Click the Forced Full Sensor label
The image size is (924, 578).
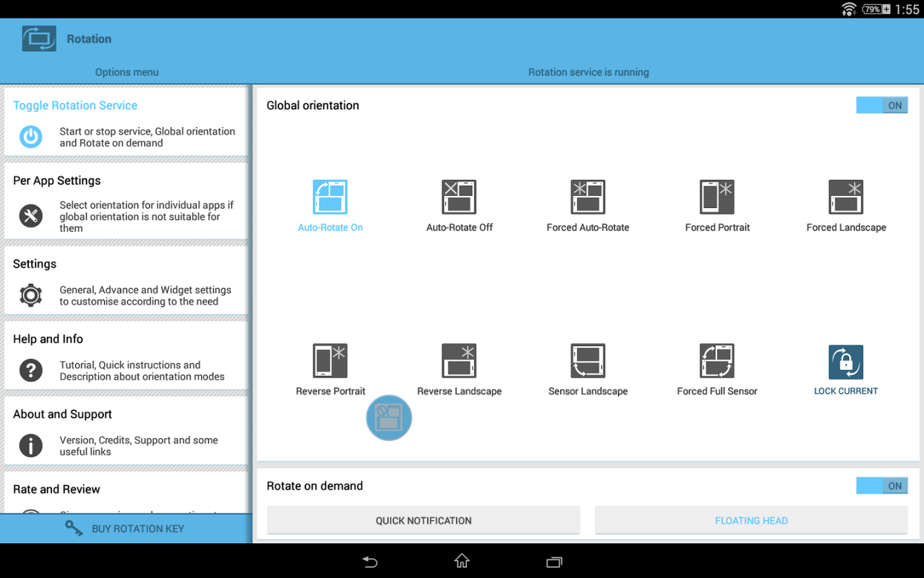(717, 391)
